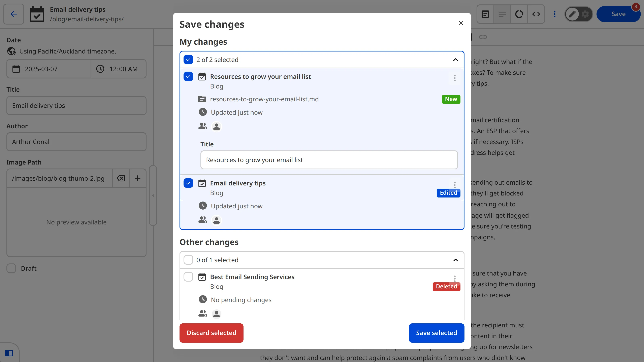644x362 pixels.
Task: Edit the Title field in the dialog
Action: tap(329, 160)
